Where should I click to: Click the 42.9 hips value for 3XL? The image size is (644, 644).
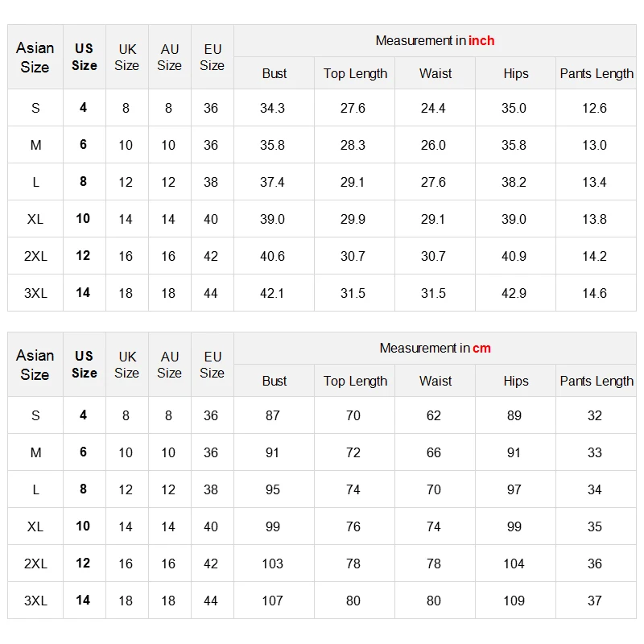pos(514,293)
